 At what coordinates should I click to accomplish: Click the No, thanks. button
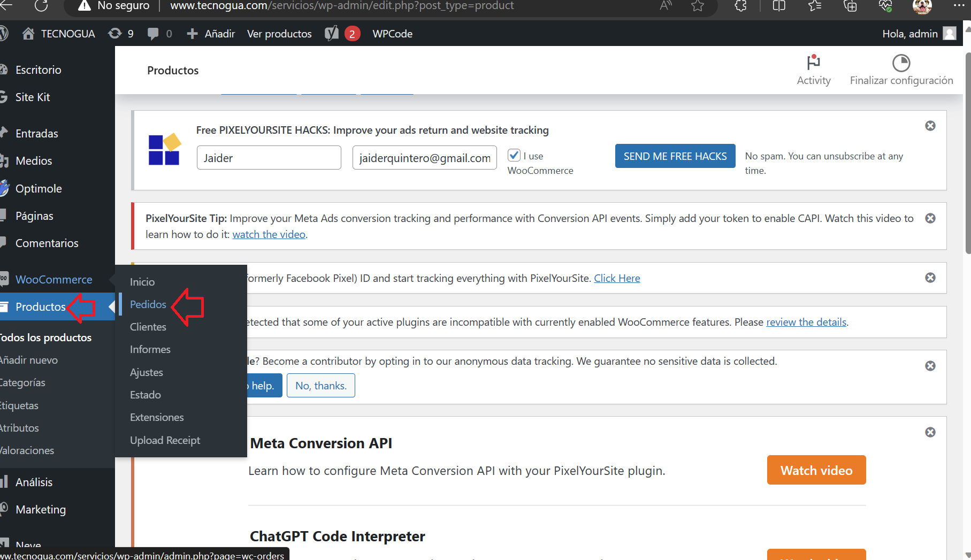tap(321, 386)
